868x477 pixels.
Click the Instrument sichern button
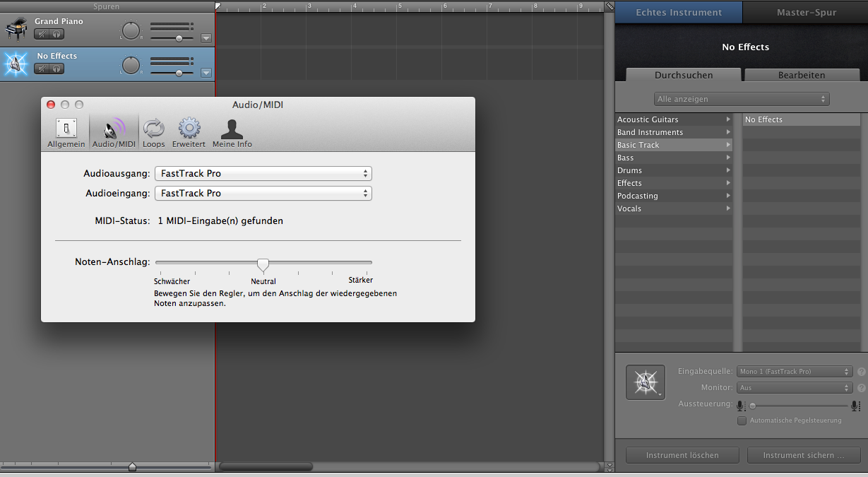coord(804,455)
